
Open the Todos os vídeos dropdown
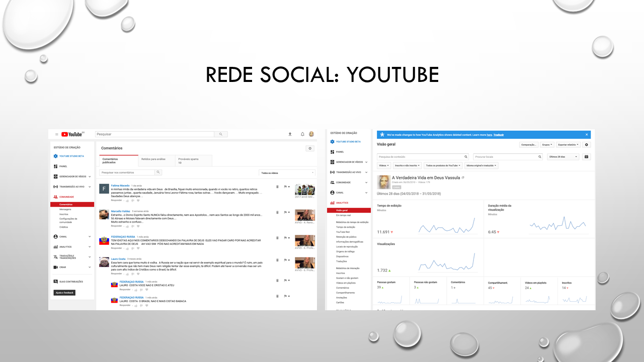287,172
